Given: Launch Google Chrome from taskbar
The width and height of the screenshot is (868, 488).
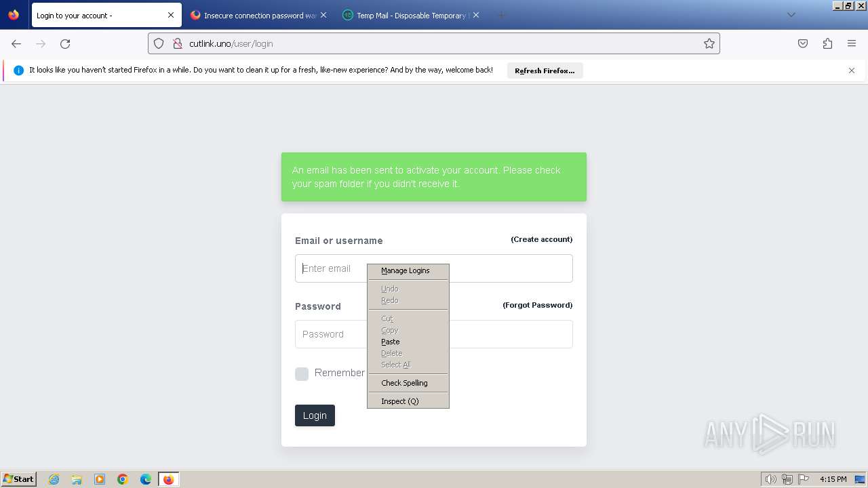Looking at the screenshot, I should click(x=123, y=479).
